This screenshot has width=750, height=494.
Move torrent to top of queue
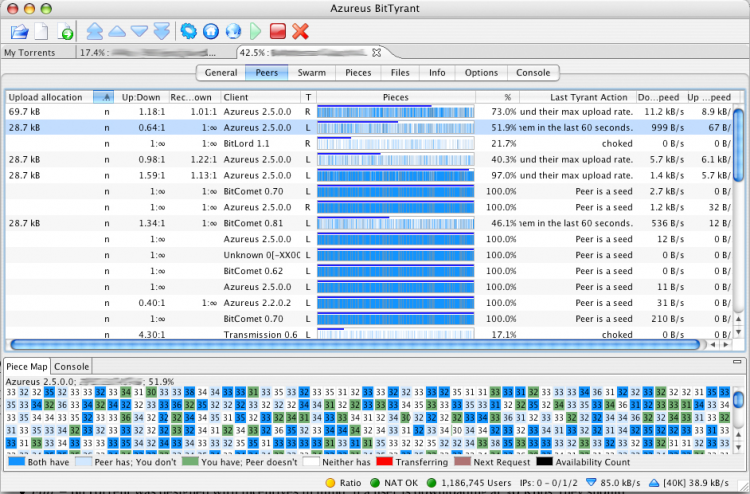[95, 32]
